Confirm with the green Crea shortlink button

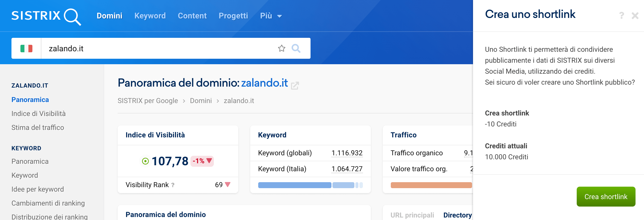[x=606, y=197]
